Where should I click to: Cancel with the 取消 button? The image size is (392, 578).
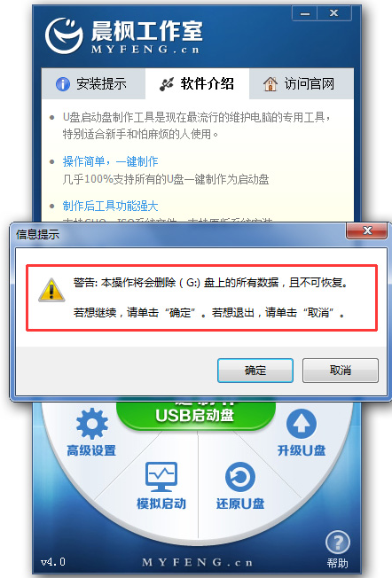point(341,370)
